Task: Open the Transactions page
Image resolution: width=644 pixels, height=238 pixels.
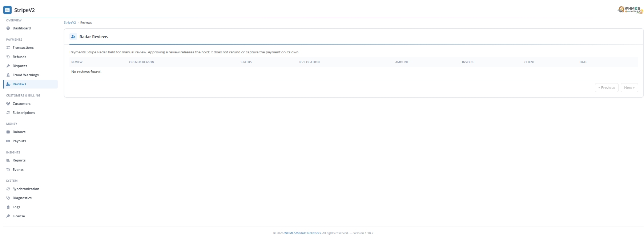Action: click(x=31, y=48)
